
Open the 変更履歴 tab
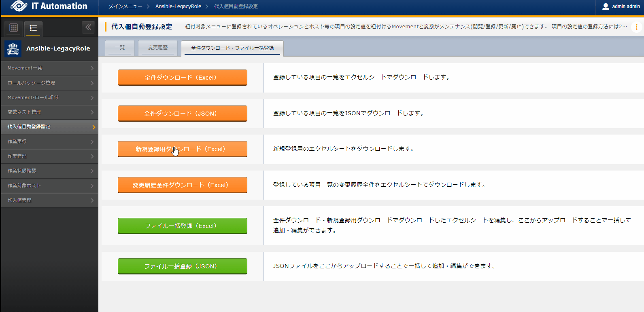(158, 48)
